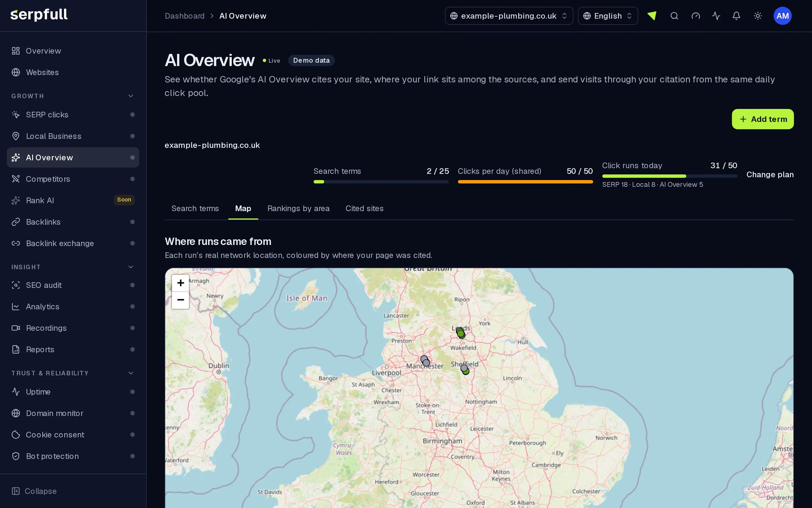Click the status dot beside SERP clicks
812x508 pixels.
132,115
